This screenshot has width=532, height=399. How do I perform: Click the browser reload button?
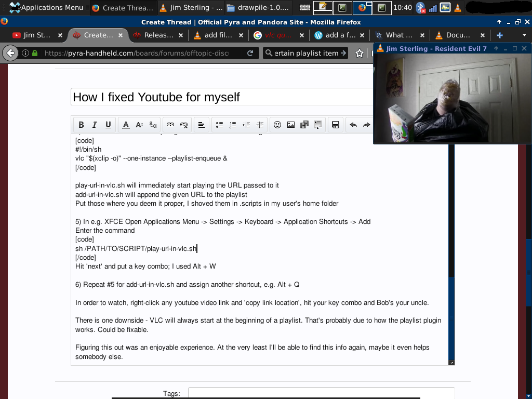250,53
